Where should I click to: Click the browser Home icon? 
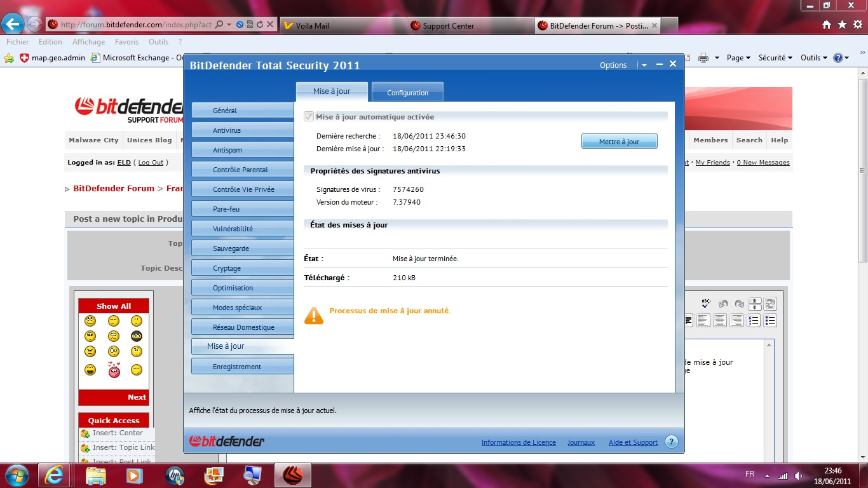827,25
